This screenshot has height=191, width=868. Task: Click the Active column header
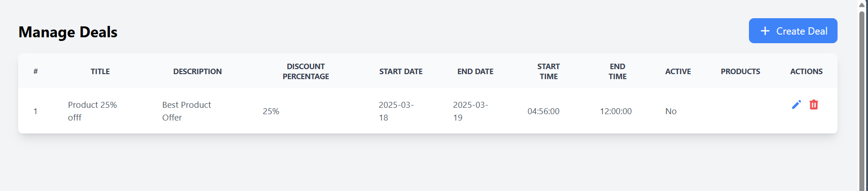click(x=678, y=71)
